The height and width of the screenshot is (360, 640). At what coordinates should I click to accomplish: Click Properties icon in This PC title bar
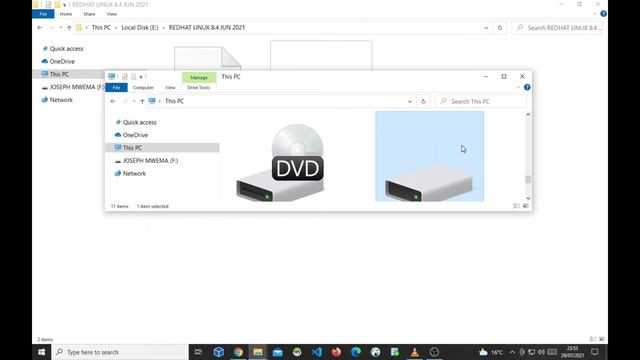[x=124, y=77]
